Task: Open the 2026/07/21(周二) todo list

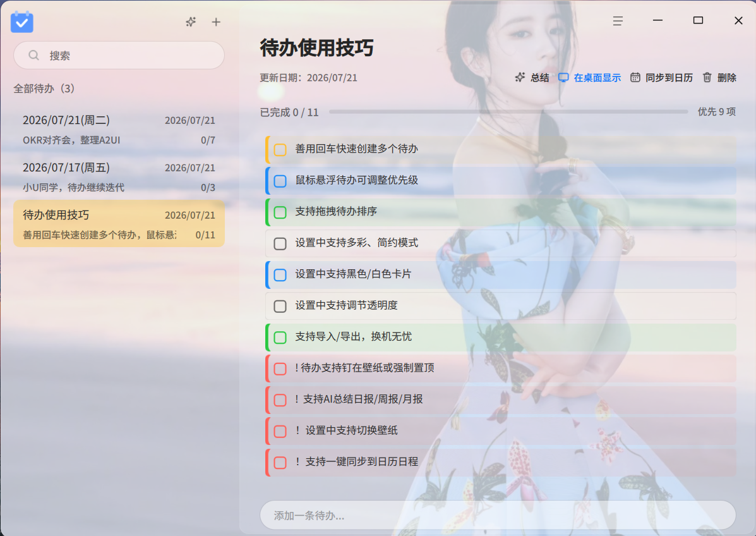Action: point(119,130)
